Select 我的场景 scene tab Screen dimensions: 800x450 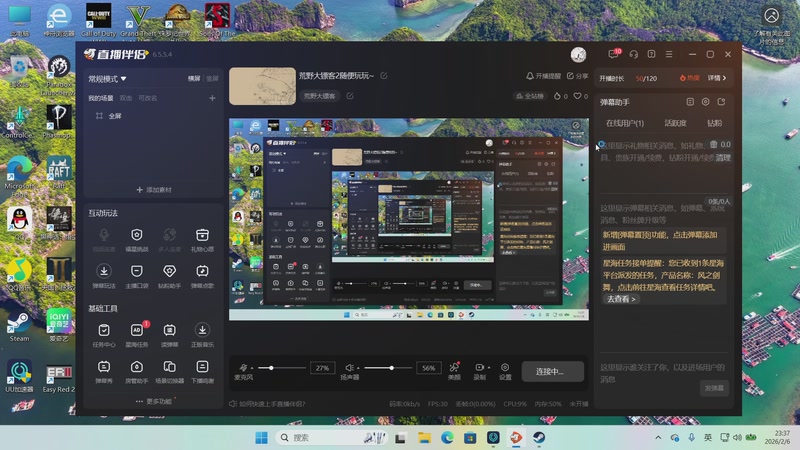click(101, 98)
